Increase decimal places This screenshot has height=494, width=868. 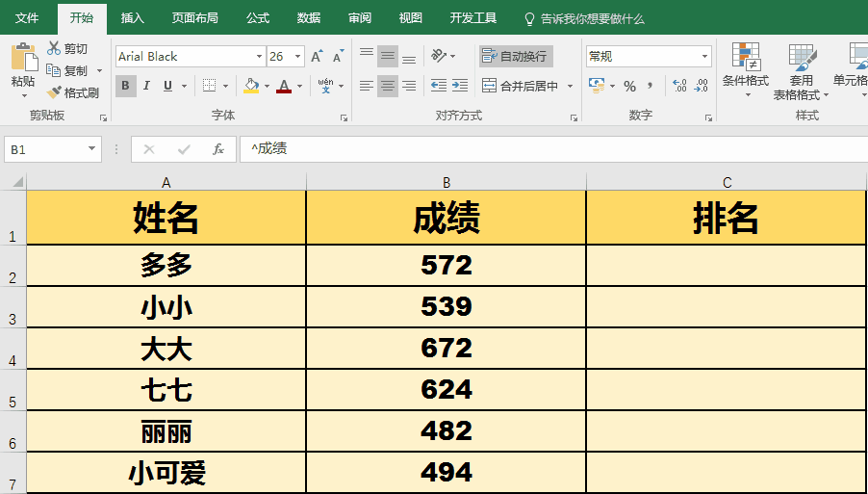(x=679, y=86)
